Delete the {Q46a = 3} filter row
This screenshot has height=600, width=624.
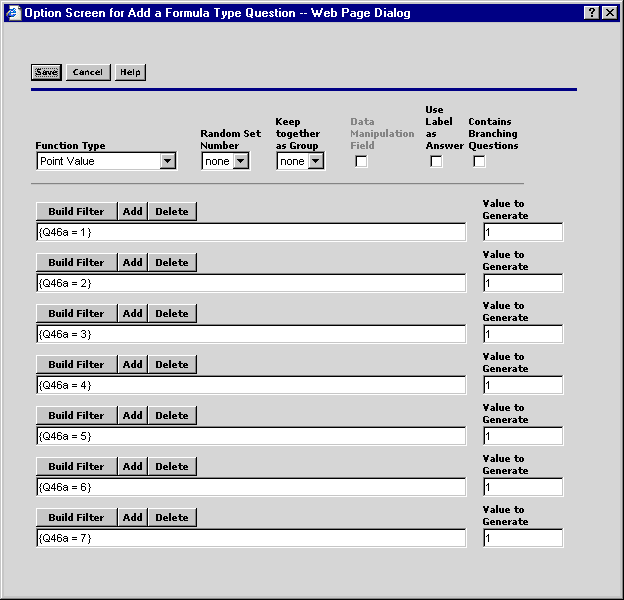click(x=171, y=313)
